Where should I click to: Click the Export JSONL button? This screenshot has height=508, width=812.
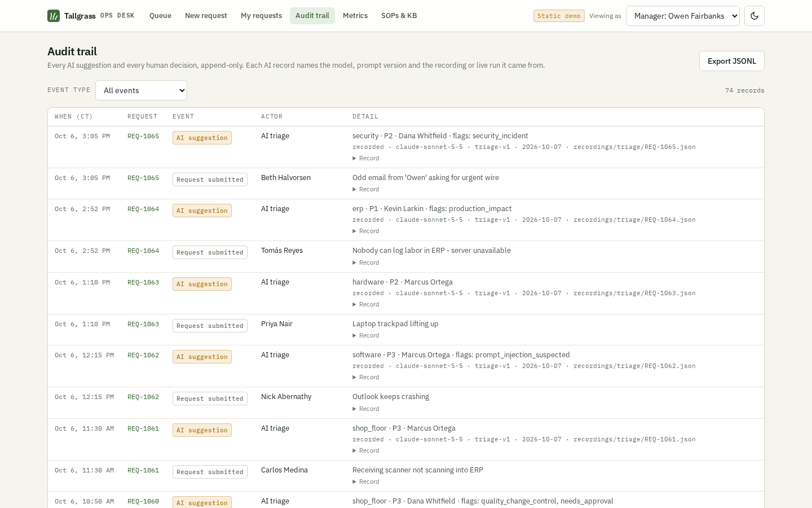(732, 61)
